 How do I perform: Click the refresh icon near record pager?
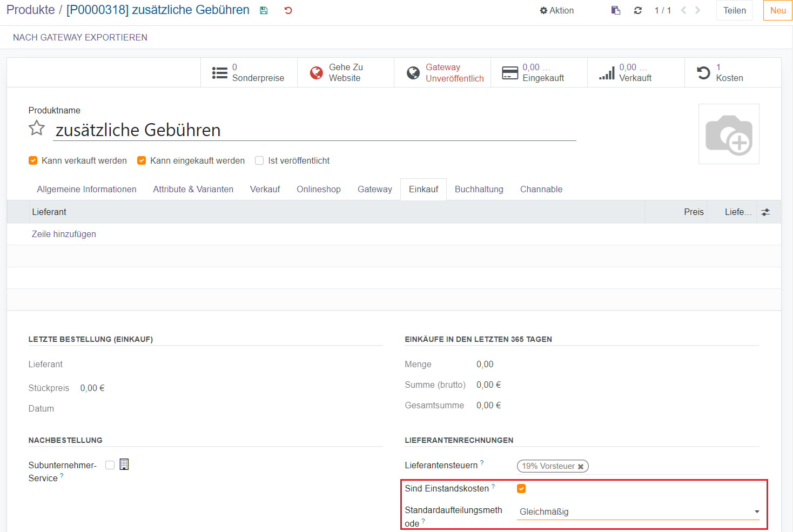(637, 11)
